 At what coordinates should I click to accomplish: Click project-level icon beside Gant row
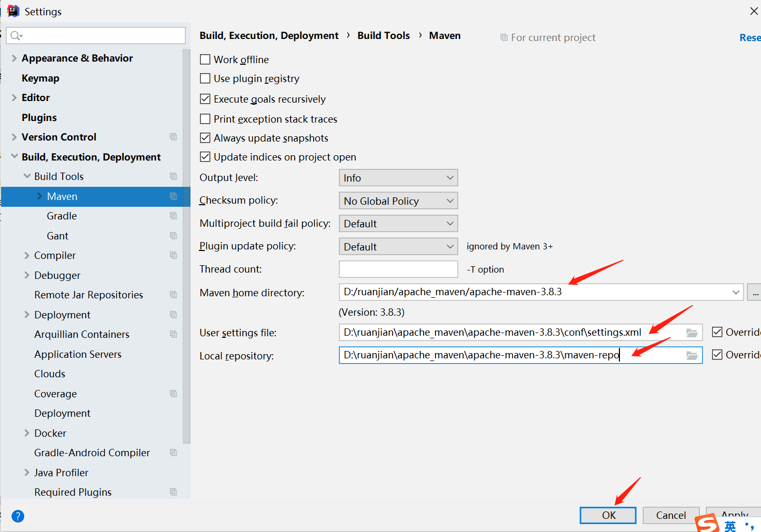tap(173, 236)
